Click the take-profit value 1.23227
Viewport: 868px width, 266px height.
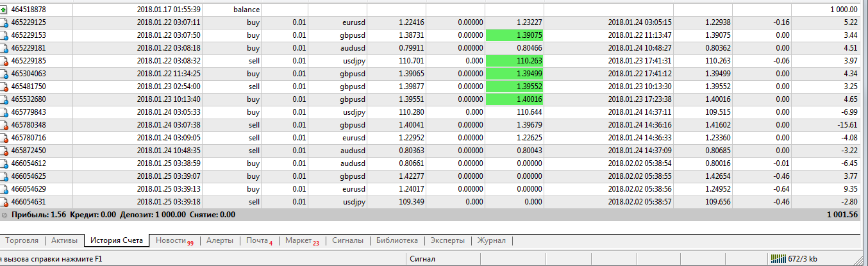click(529, 22)
